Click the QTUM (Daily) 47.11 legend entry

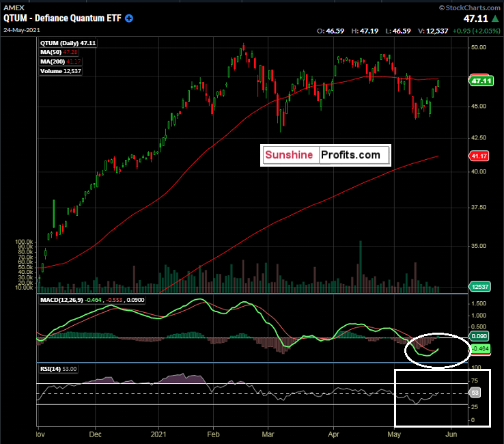[68, 43]
